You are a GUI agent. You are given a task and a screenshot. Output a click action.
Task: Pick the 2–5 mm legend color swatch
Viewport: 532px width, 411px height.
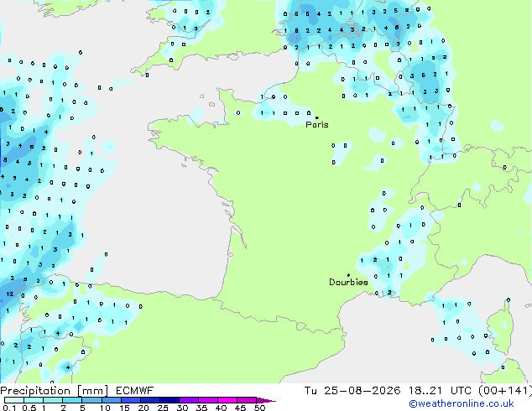pos(72,400)
